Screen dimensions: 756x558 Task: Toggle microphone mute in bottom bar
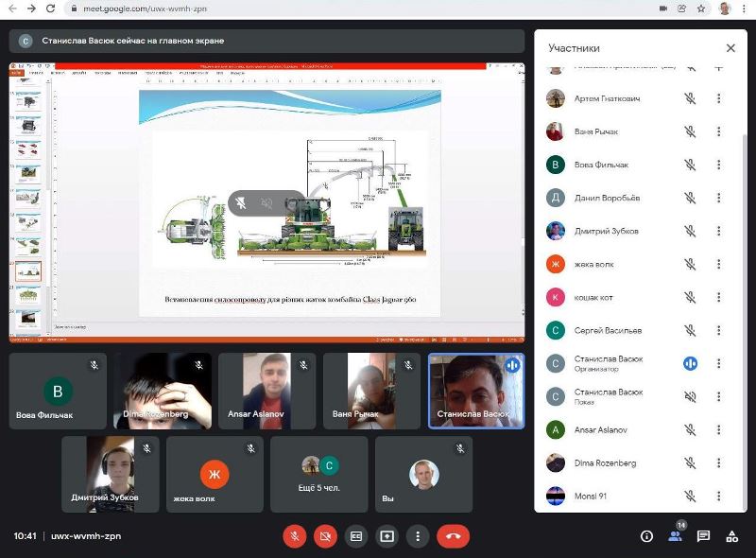click(x=295, y=536)
